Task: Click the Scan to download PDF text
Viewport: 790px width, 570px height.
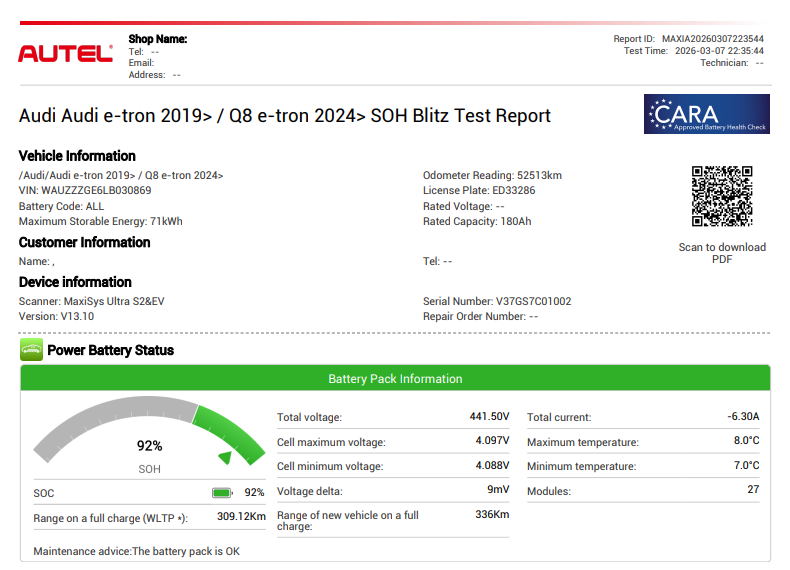Action: (x=721, y=253)
